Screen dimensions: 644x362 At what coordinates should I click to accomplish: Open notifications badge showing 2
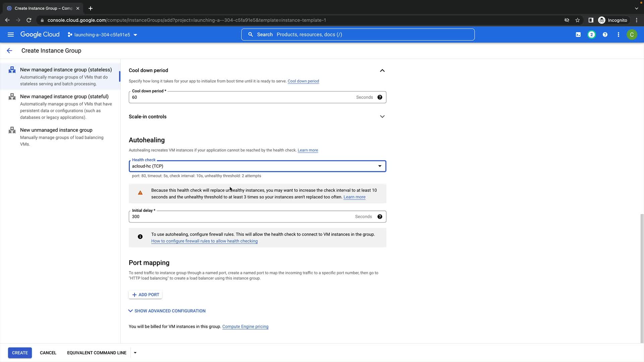(592, 35)
